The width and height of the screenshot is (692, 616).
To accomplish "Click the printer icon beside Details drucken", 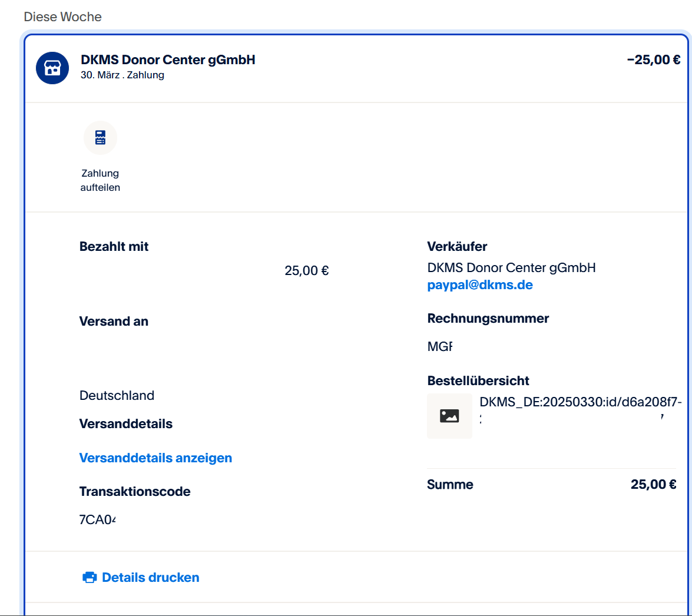I will point(90,577).
